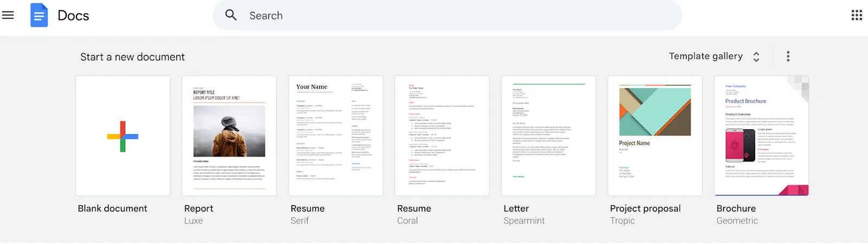The image size is (868, 244).
Task: Open the Resume Coral template thumbnail
Action: [x=442, y=136]
